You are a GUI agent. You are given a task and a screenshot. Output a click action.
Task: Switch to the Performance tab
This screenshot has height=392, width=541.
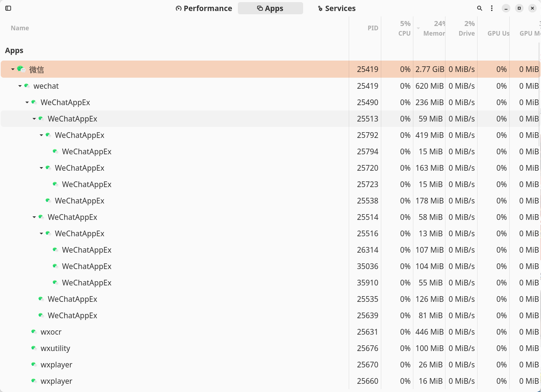204,8
